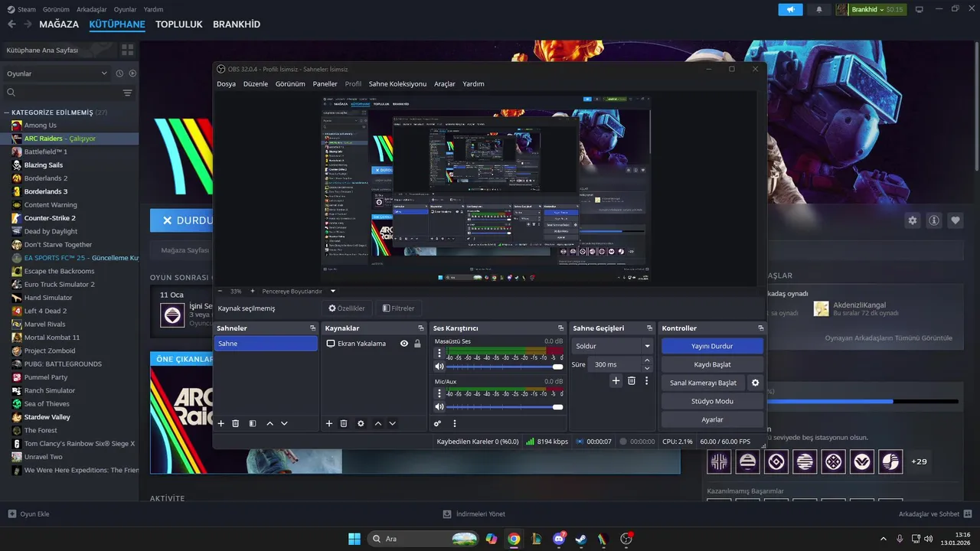Zoom out OBS preview with minus icon

pos(220,291)
